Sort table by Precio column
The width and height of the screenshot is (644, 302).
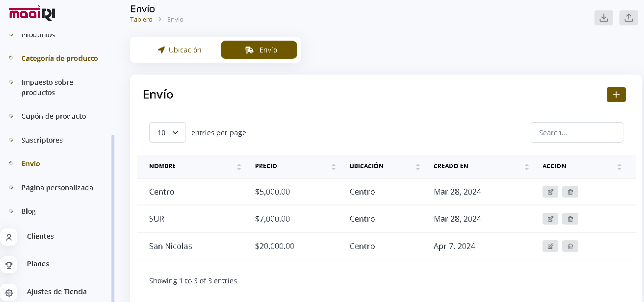[x=333, y=167]
